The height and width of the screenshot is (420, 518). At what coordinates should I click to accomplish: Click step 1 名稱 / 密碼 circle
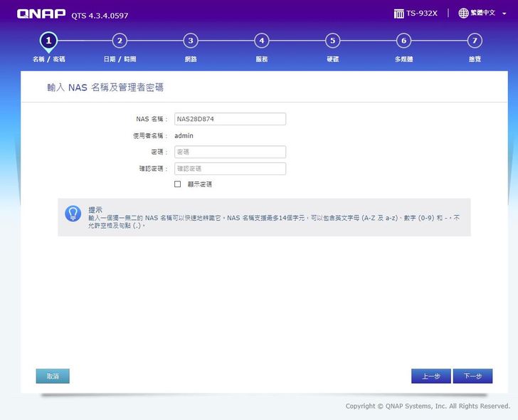coord(48,41)
